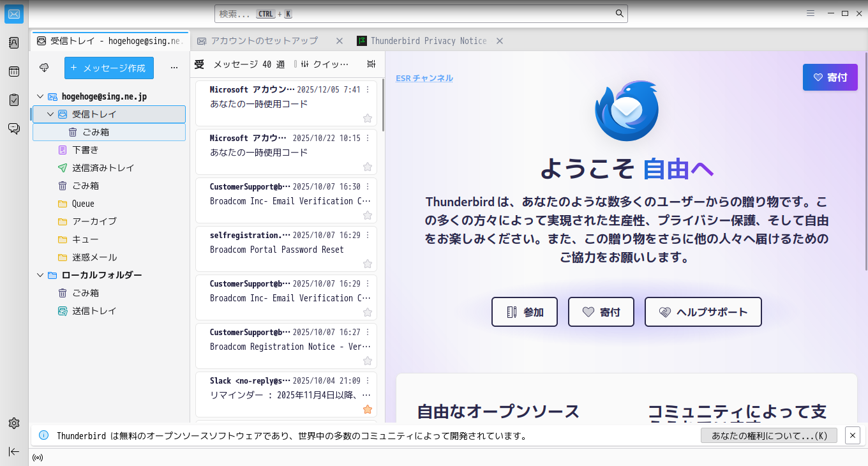Select the Queue folder
The height and width of the screenshot is (466, 868).
[109, 204]
